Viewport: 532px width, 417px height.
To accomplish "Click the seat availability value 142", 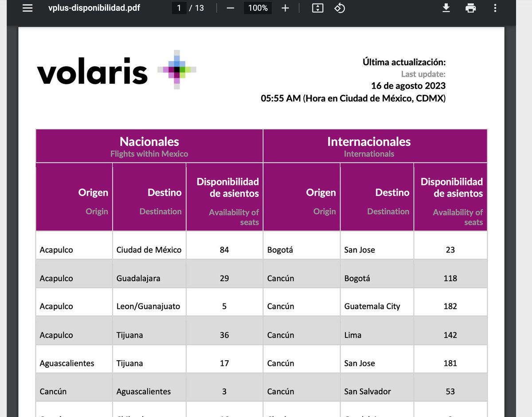I will pos(450,335).
